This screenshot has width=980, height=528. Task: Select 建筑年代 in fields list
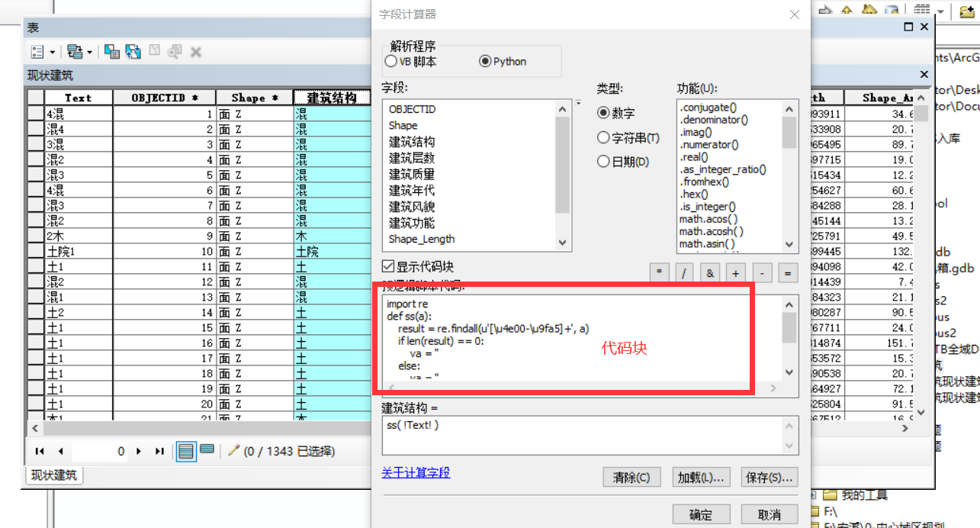[x=412, y=190]
